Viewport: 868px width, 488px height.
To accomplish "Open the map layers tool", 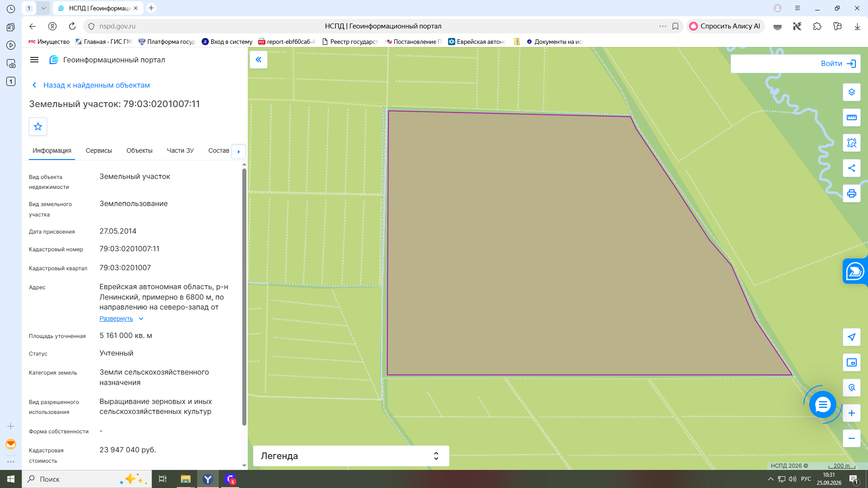I will pos(852,92).
